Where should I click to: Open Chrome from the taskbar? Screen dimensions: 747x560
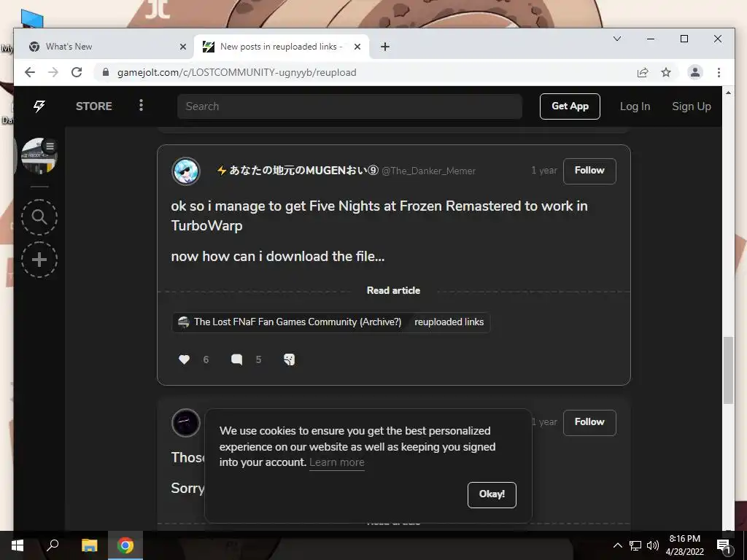125,545
